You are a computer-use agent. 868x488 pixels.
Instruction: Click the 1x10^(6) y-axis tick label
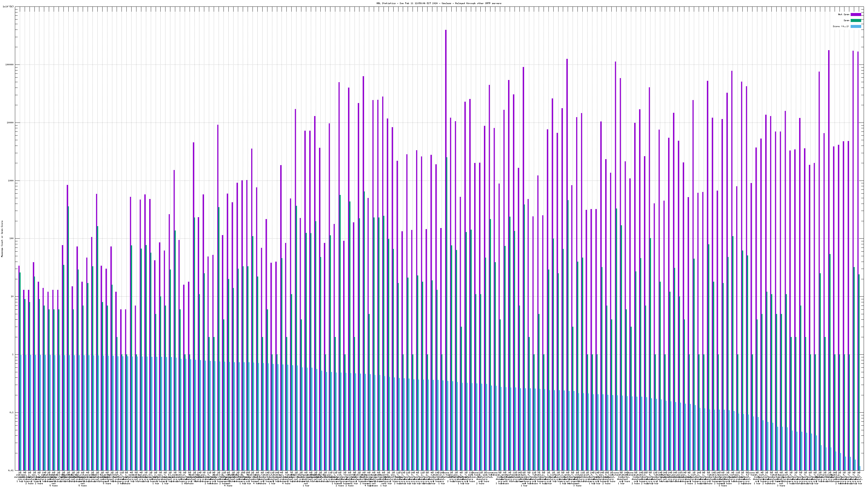tap(8, 7)
